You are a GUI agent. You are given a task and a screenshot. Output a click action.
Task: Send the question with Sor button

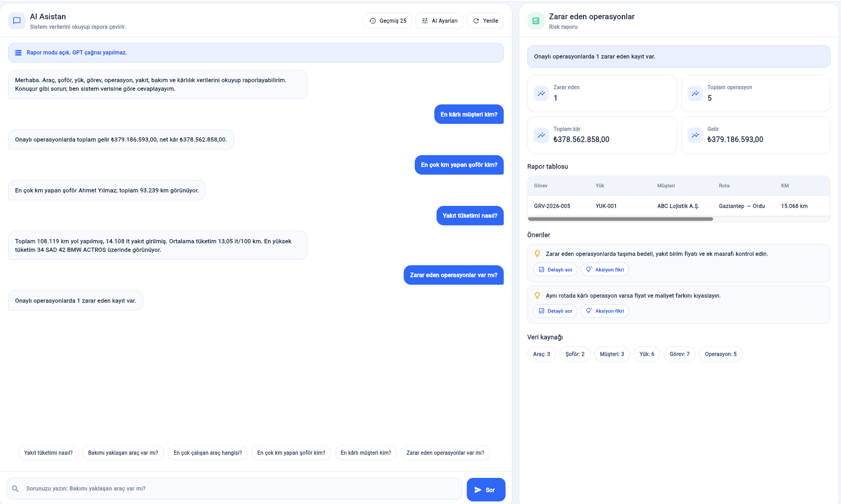(x=486, y=489)
